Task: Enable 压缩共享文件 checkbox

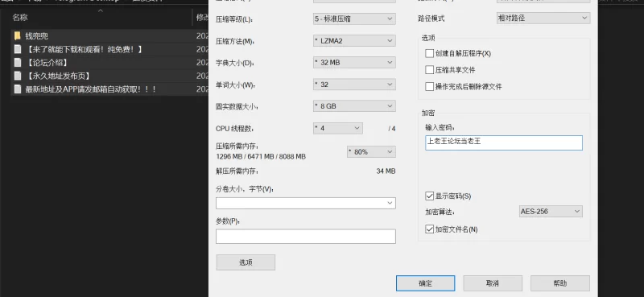Action: pyautogui.click(x=430, y=70)
